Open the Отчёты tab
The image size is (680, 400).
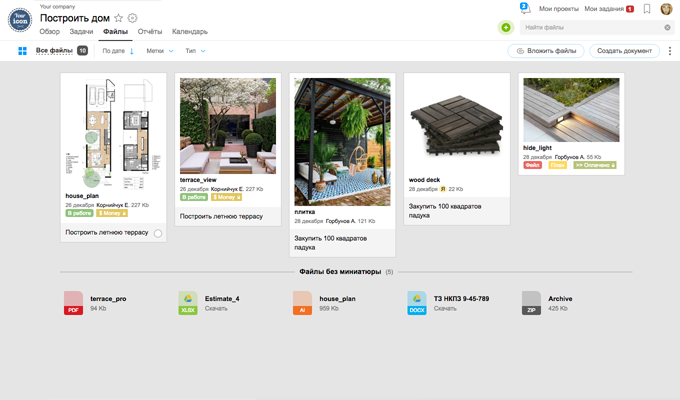(x=150, y=32)
